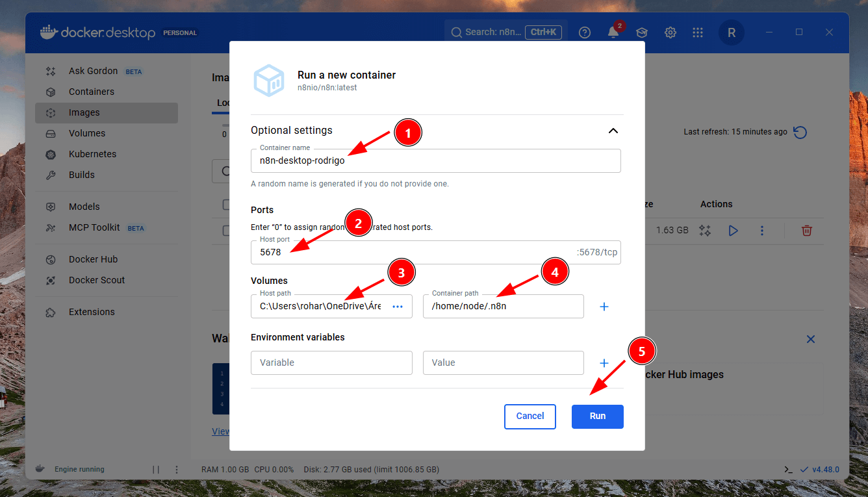Open image row more options menu
Viewport: 868px width, 497px height.
point(762,231)
